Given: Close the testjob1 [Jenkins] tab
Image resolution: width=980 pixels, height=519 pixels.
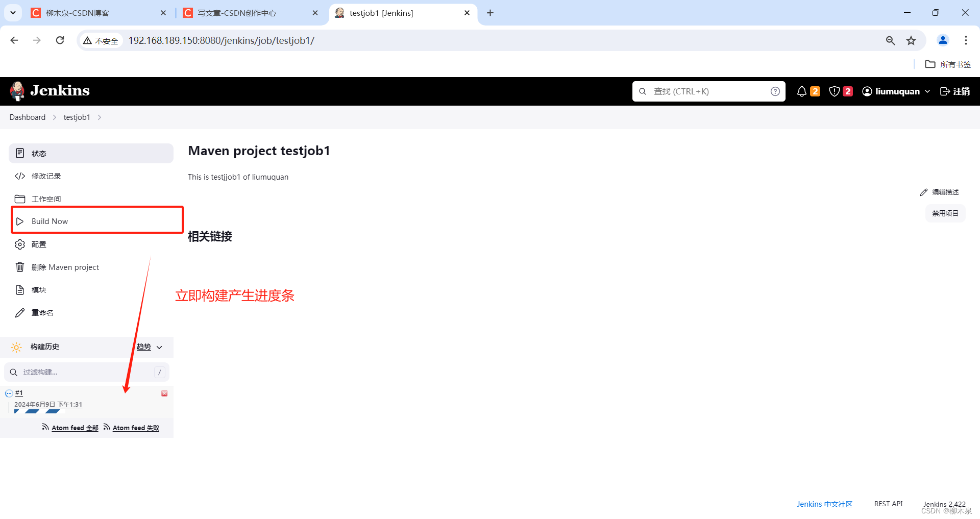Looking at the screenshot, I should [467, 13].
